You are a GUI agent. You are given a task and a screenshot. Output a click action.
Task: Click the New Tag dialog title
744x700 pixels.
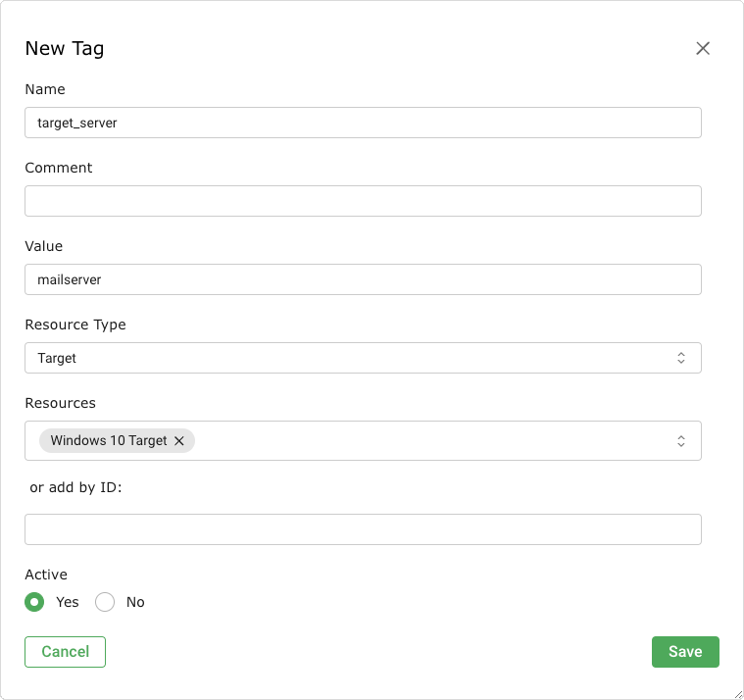click(65, 48)
